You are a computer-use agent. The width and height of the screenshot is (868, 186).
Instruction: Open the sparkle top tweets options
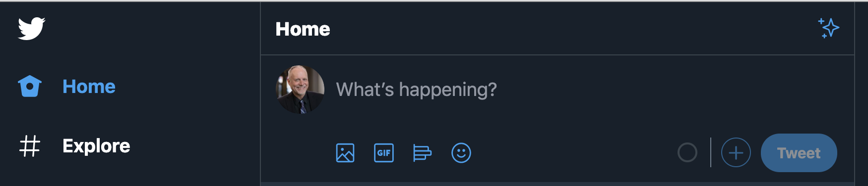tap(828, 28)
